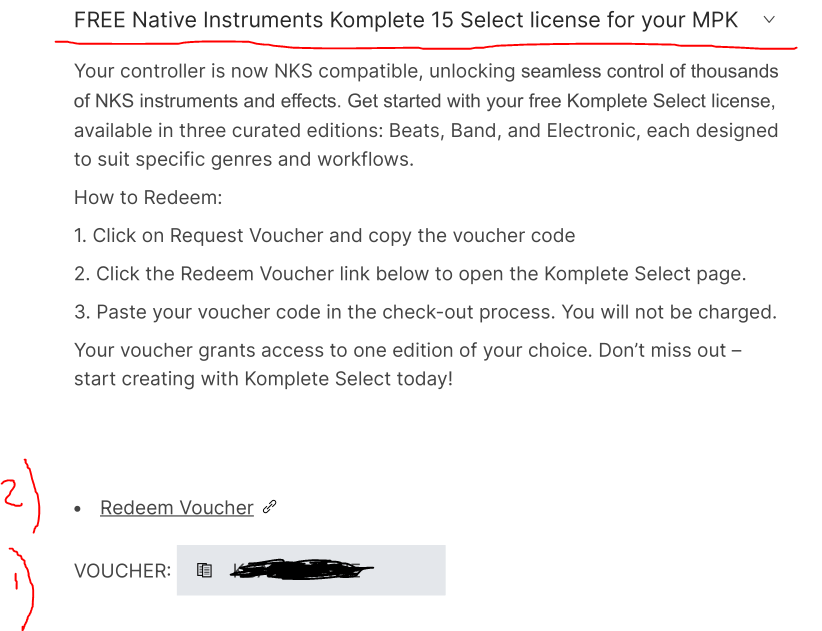Open the Redeem Voucher link
The height and width of the screenshot is (631, 822).
177,508
